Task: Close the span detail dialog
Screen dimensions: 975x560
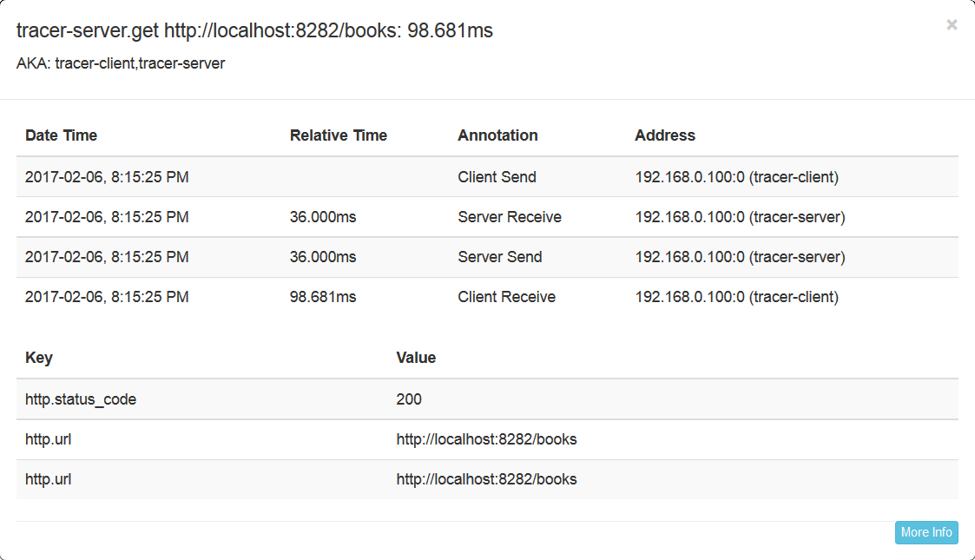Action: (952, 25)
